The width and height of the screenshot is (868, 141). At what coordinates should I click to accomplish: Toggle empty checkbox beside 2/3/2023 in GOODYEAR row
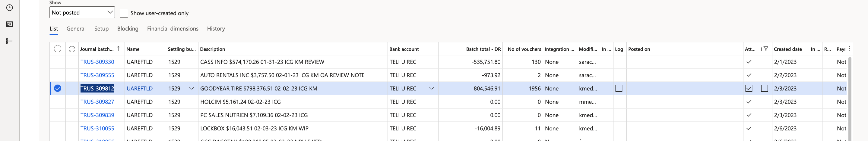(x=765, y=88)
